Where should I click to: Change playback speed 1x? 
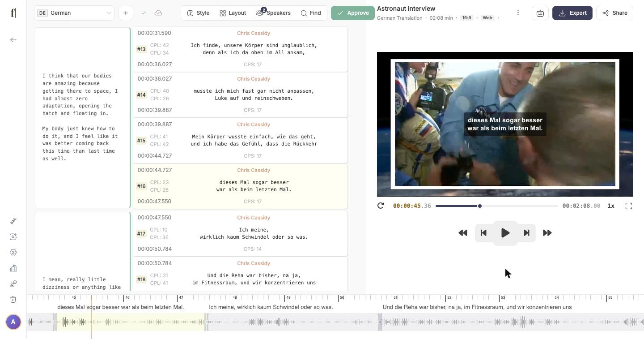point(611,206)
